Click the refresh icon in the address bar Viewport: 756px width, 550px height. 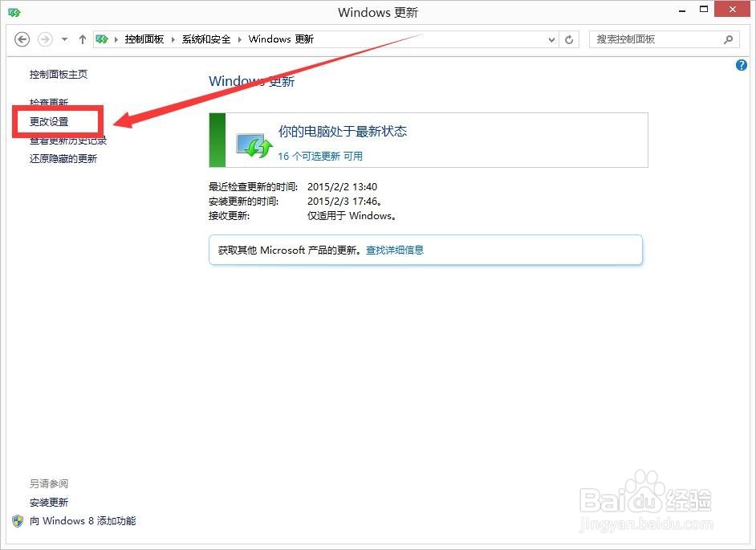click(569, 39)
